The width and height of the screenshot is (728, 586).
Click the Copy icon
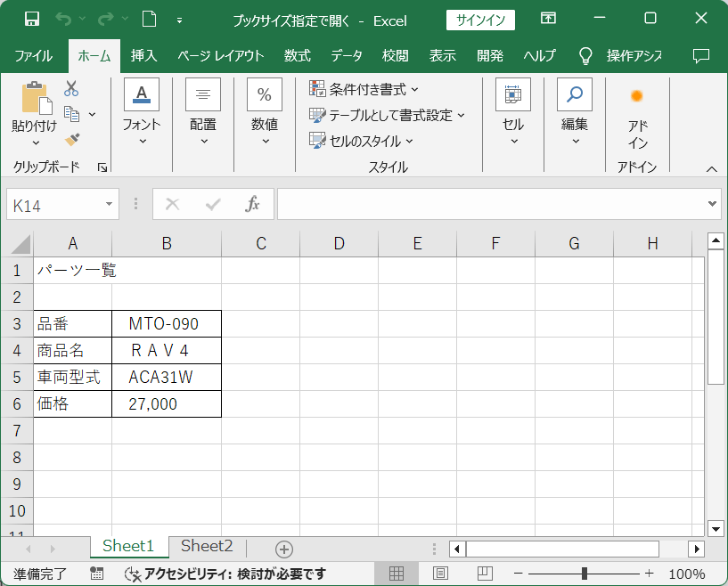[71, 114]
